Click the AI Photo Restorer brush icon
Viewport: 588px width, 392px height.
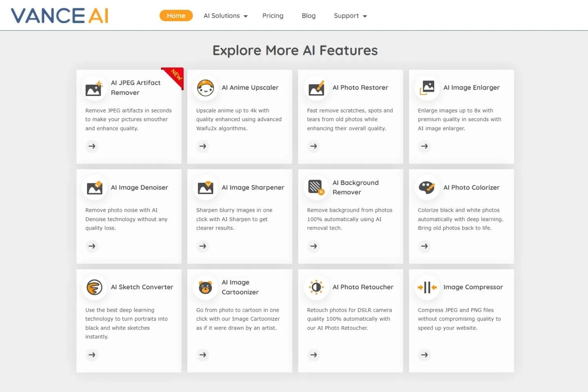316,88
